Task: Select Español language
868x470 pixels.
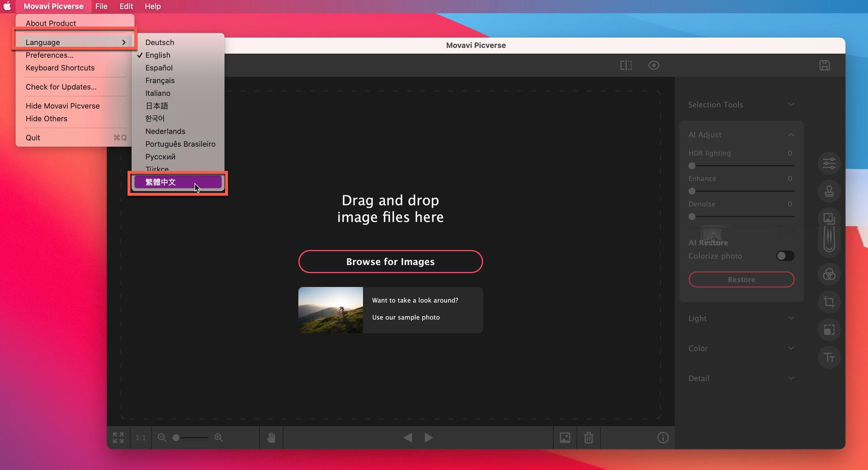Action: pos(178,68)
